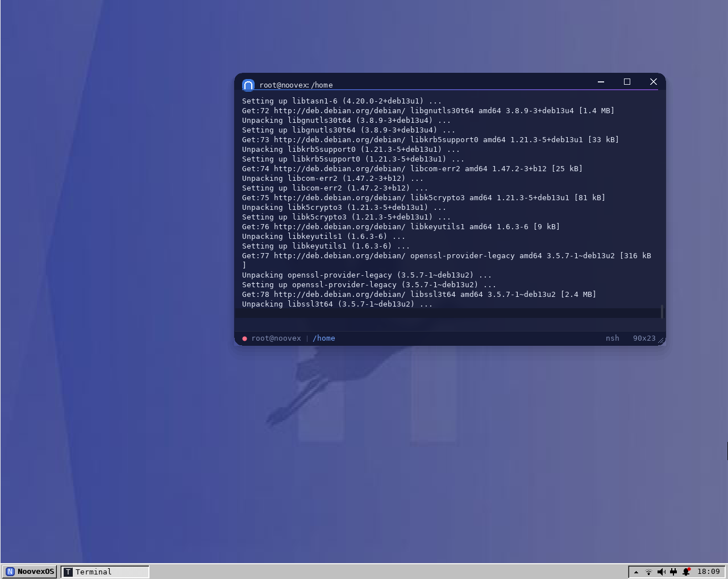Click the 'Get:73' libkrb5support0 download line
Screen dimensions: 728x579
pos(430,140)
